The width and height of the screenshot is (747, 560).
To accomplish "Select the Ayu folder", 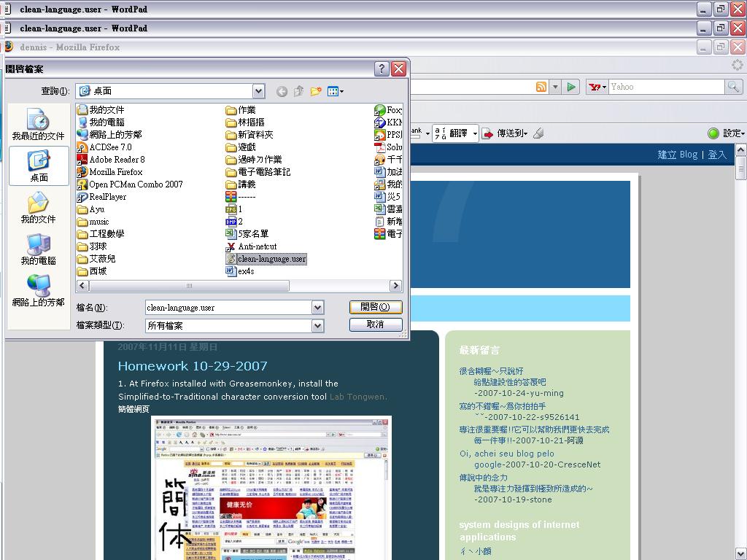I will (90, 209).
